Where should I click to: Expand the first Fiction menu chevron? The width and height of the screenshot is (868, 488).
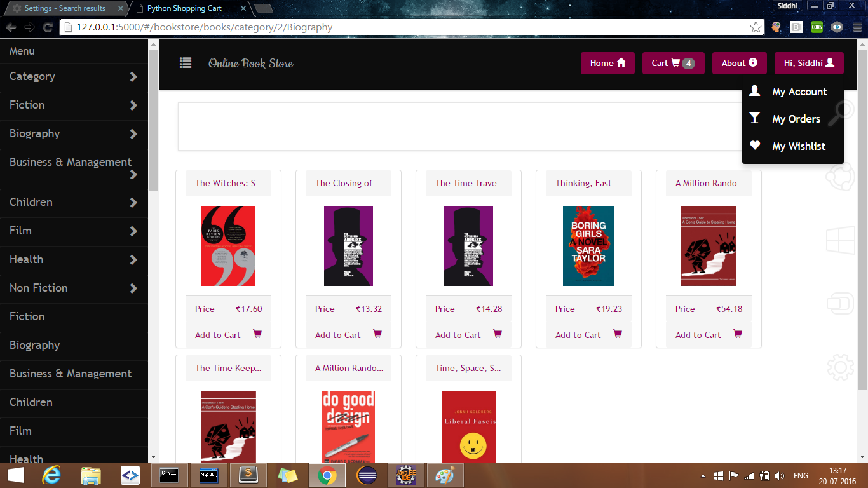point(133,105)
